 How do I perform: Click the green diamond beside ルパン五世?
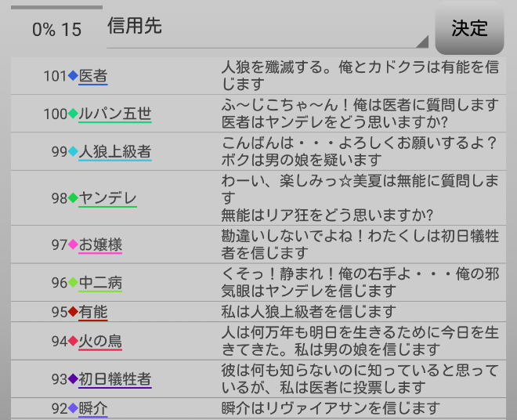point(73,114)
